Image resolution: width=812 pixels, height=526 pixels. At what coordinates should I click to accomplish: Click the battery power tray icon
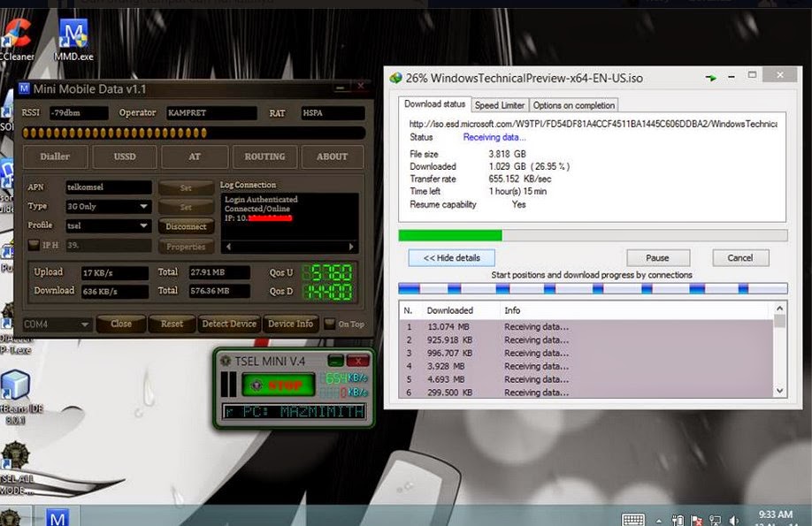[678, 521]
